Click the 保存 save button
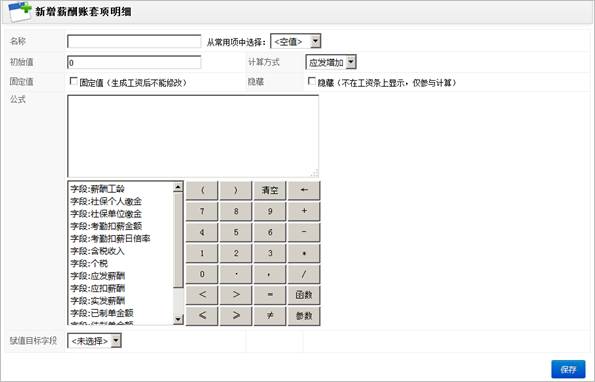 pos(568,369)
